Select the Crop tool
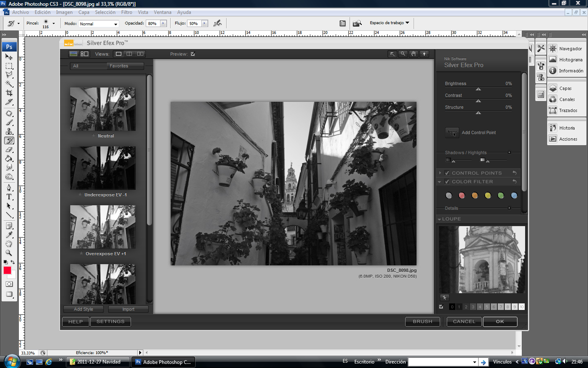 pyautogui.click(x=9, y=93)
